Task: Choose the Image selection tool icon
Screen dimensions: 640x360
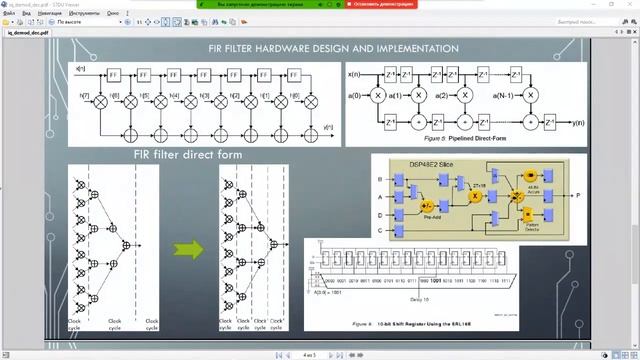Action: (195, 22)
